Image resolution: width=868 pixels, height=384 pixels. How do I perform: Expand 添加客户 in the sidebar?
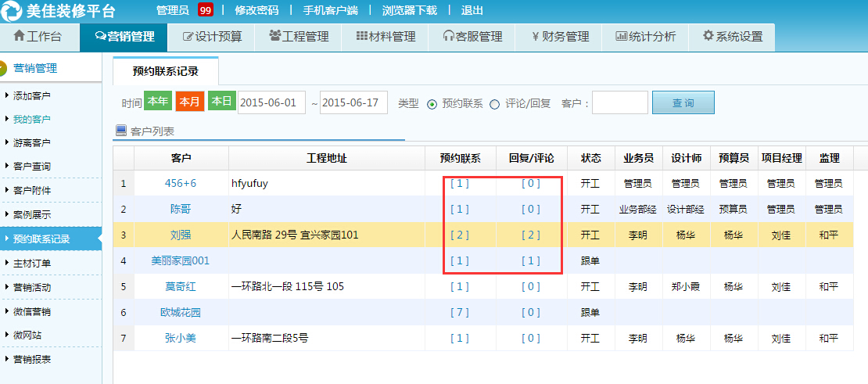[31, 95]
